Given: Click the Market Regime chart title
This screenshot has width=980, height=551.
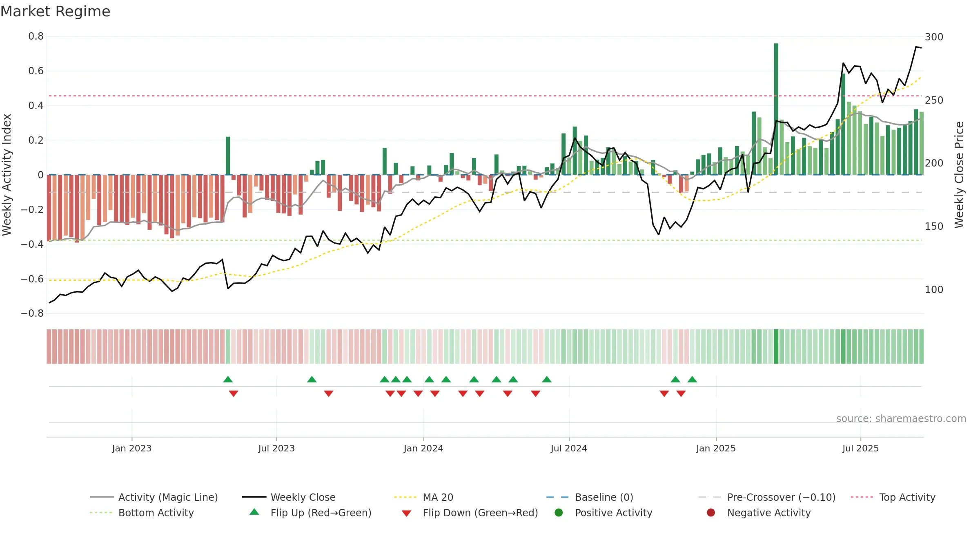Looking at the screenshot, I should [x=55, y=11].
